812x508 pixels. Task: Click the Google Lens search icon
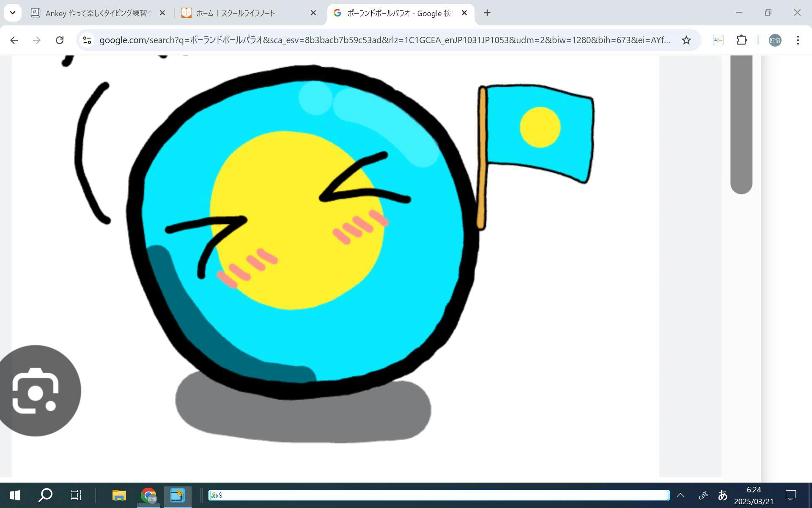point(36,390)
